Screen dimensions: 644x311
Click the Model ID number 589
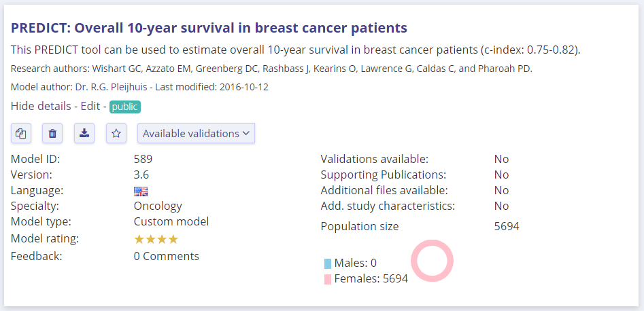tap(143, 159)
